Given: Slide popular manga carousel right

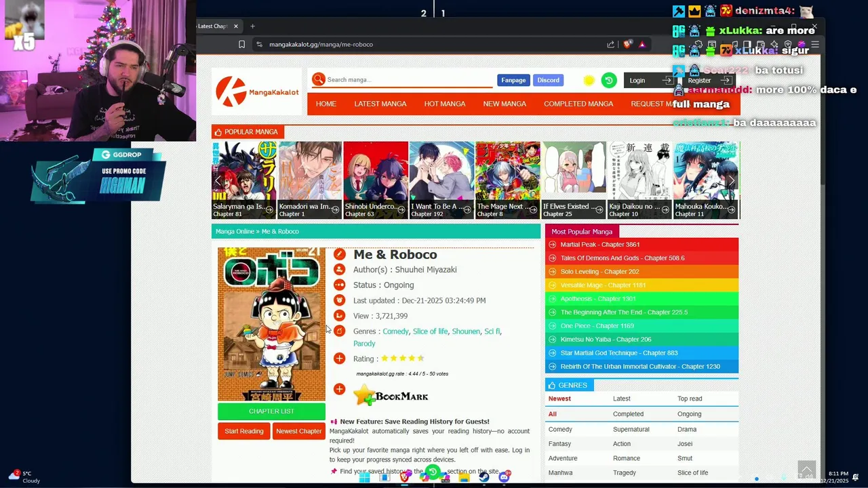Looking at the screenshot, I should [x=731, y=180].
